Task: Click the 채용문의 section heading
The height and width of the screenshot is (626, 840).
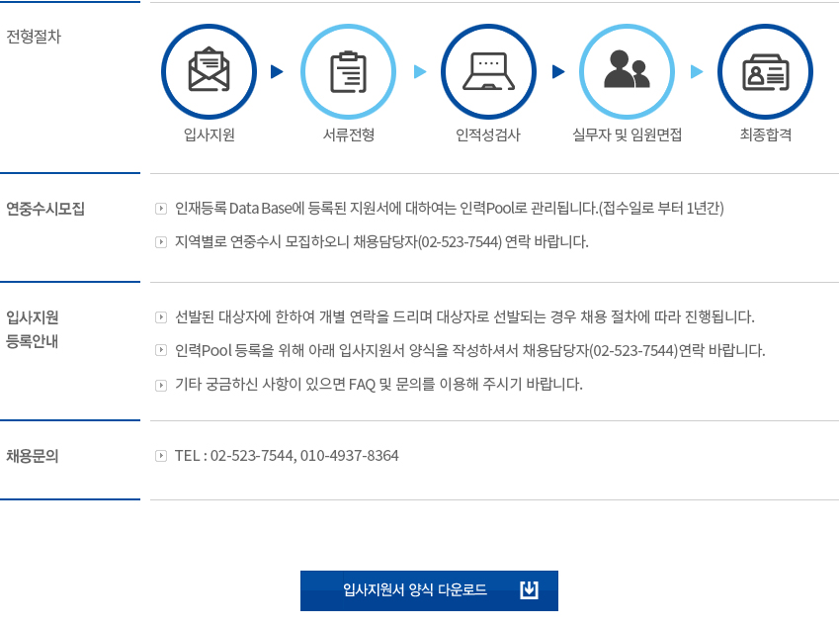Action: 33,456
